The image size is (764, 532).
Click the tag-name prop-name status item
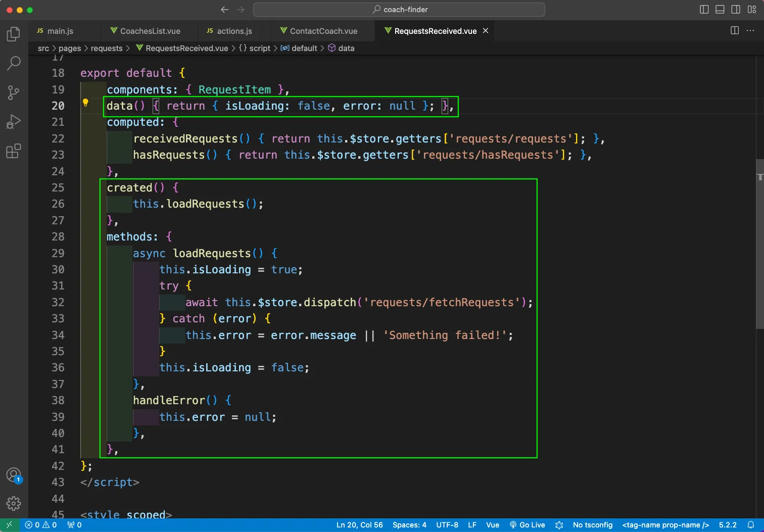665,525
